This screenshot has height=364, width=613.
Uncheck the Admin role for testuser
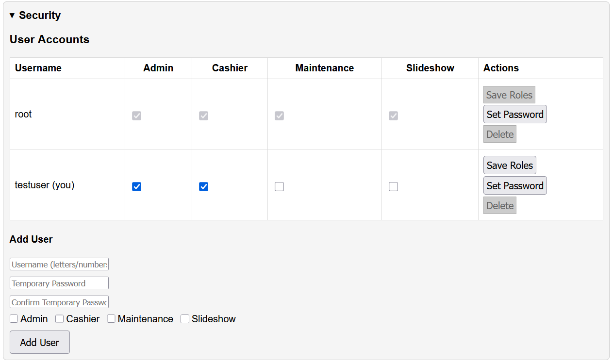[x=136, y=186]
